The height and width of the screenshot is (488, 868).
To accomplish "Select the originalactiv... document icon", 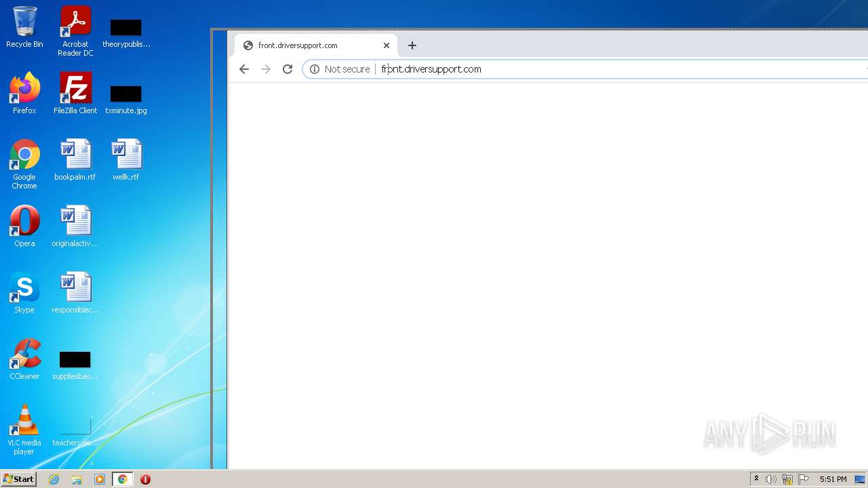I will 75,226.
